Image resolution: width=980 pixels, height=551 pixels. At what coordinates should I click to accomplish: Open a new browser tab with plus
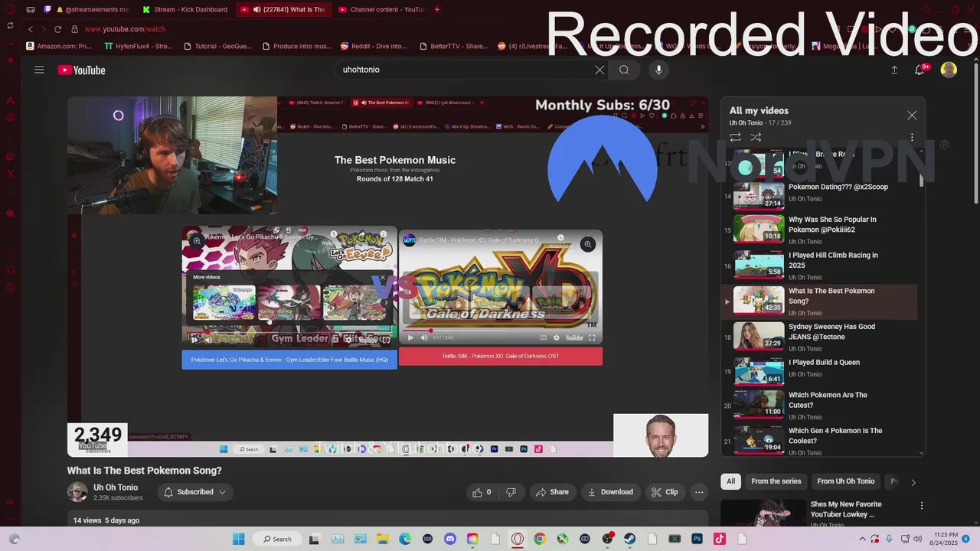pos(437,9)
